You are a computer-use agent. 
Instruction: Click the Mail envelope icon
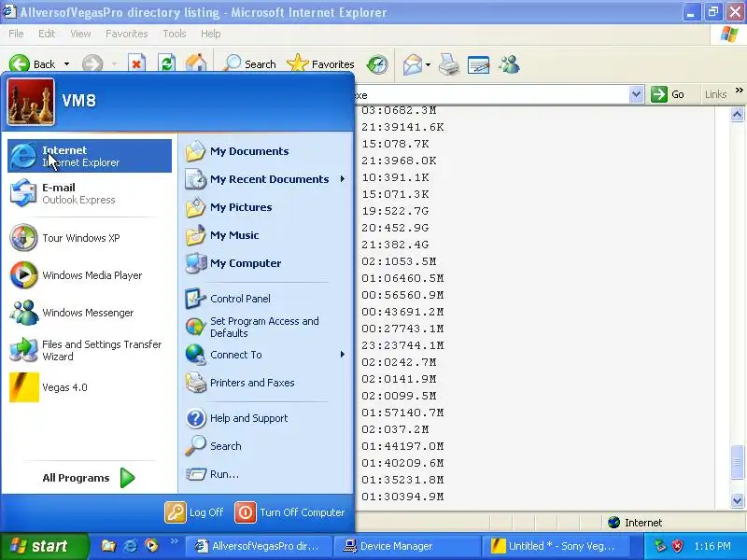[x=412, y=64]
